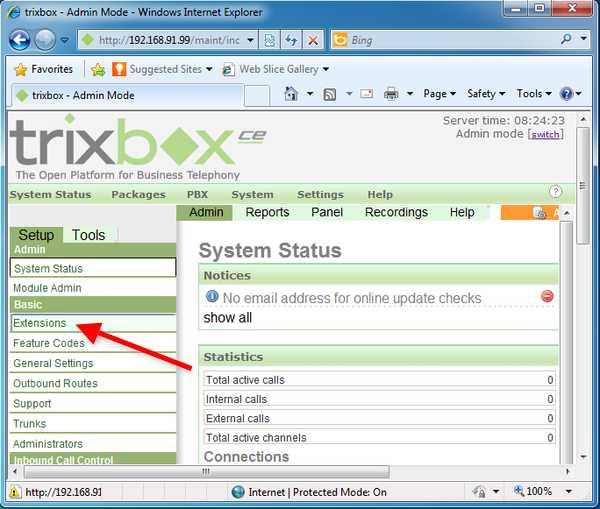This screenshot has width=600, height=509.
Task: Open Administrators
Action: pyautogui.click(x=93, y=444)
